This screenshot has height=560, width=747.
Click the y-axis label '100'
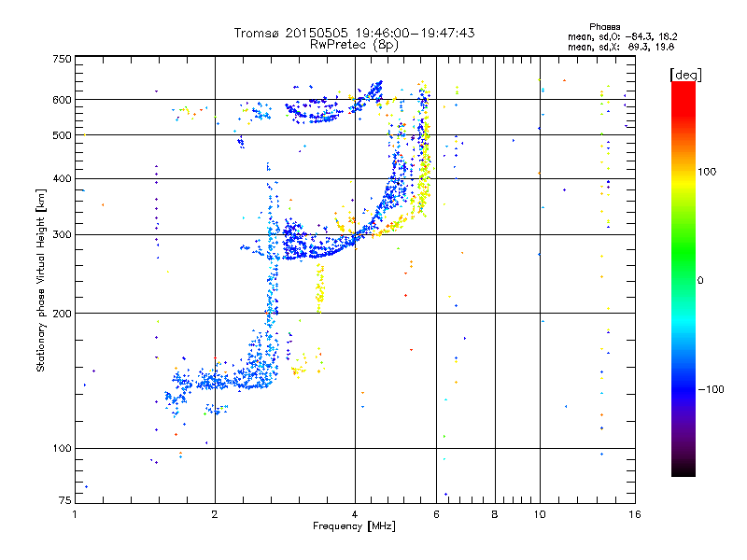(62, 448)
